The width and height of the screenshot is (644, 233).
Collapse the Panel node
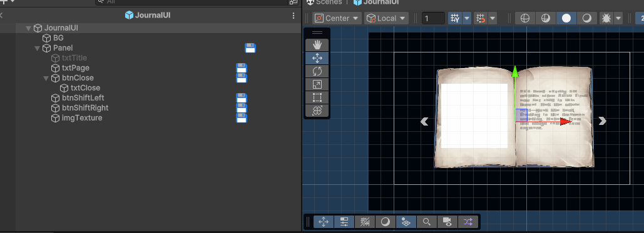[37, 48]
